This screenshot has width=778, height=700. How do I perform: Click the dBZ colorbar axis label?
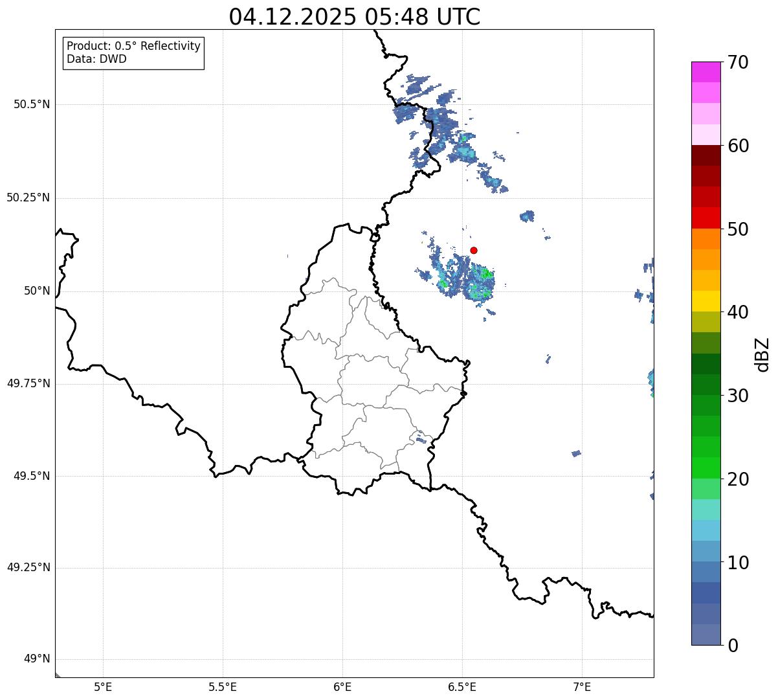(x=762, y=354)
